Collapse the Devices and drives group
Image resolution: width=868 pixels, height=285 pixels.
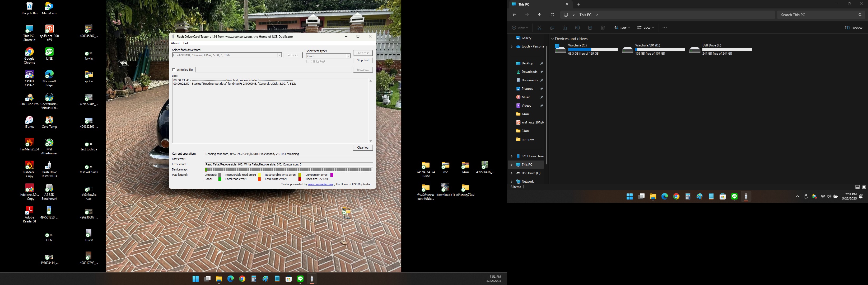553,39
